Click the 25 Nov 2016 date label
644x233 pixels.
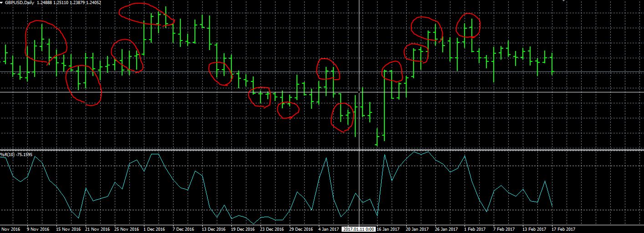click(127, 229)
